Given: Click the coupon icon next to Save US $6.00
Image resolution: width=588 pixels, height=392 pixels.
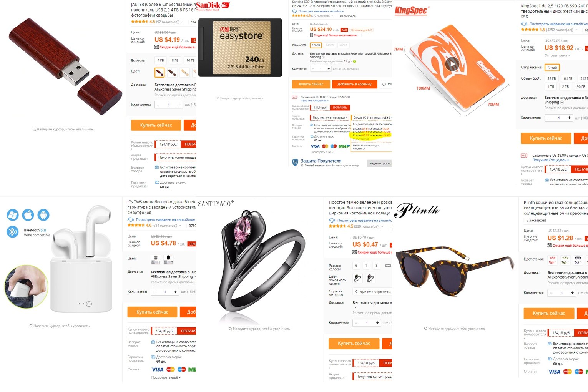Looking at the screenshot, I should pyautogui.click(x=294, y=97).
